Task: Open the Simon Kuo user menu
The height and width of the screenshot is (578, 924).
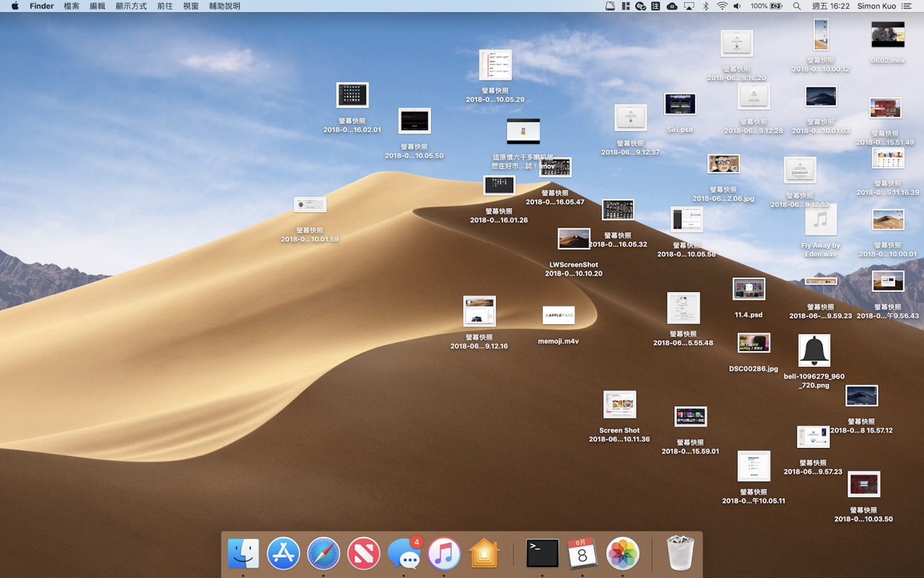Action: tap(877, 6)
